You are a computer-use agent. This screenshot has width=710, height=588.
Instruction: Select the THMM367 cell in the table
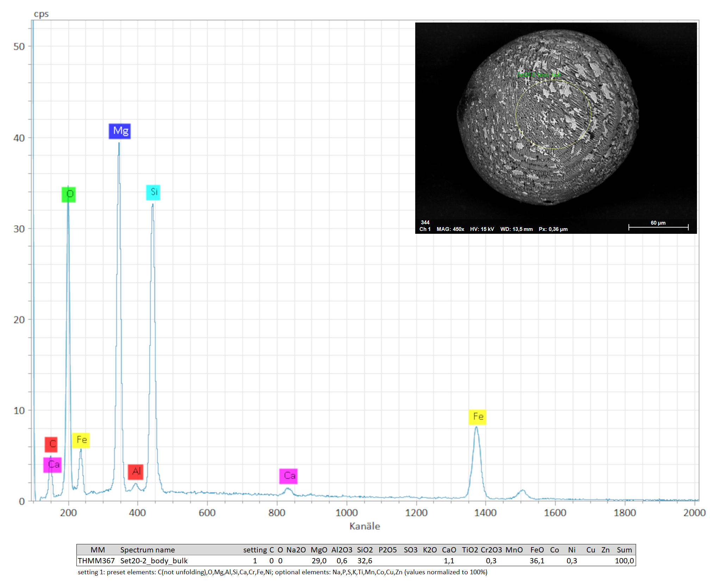coord(96,561)
